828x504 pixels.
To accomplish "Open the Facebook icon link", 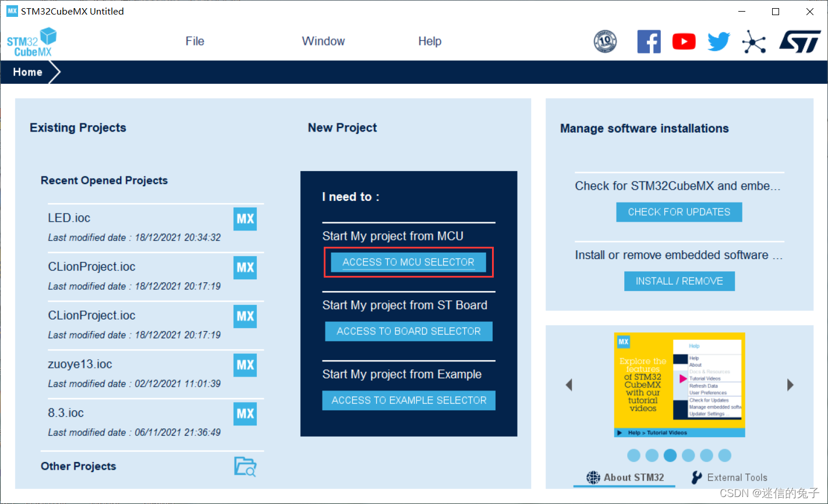I will [649, 42].
